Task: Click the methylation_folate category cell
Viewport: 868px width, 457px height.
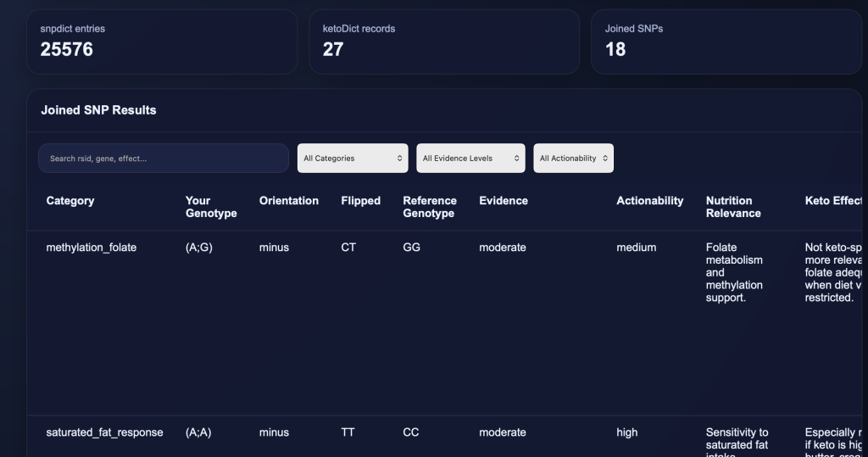Action: tap(91, 248)
